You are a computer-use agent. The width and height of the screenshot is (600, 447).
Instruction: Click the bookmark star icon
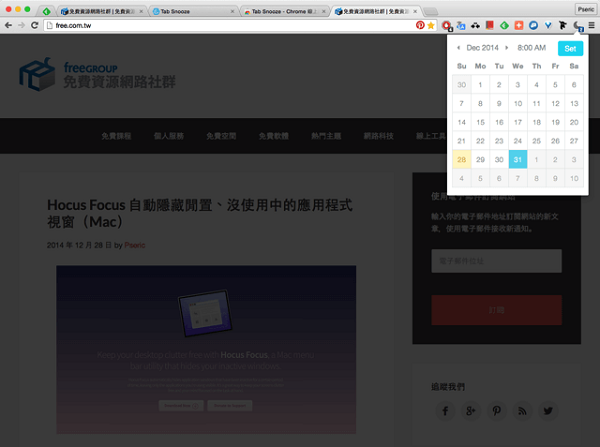click(431, 25)
